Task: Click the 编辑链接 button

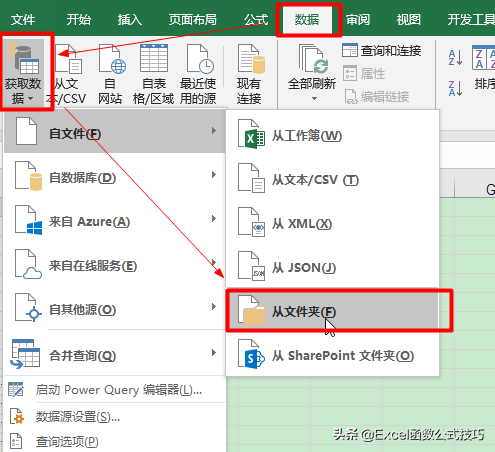Action: (376, 97)
